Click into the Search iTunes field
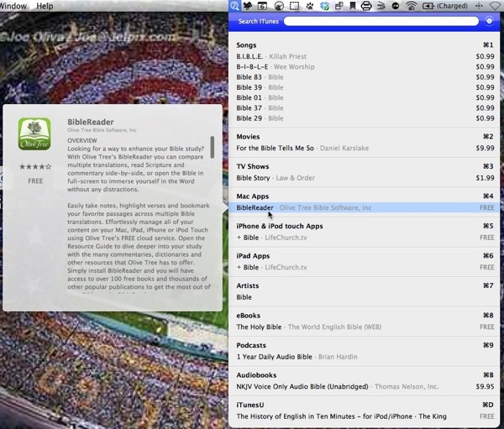The width and height of the screenshot is (504, 429). [381, 21]
